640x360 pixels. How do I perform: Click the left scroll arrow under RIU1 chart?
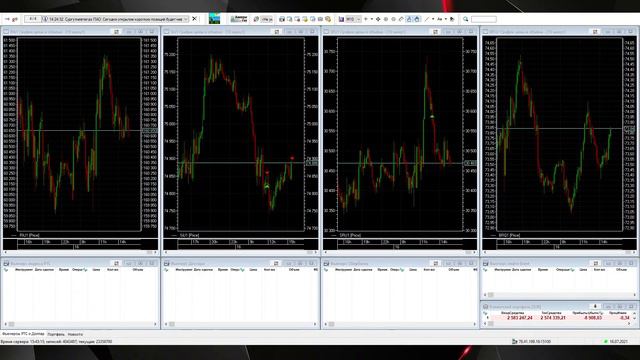[x=5, y=252]
